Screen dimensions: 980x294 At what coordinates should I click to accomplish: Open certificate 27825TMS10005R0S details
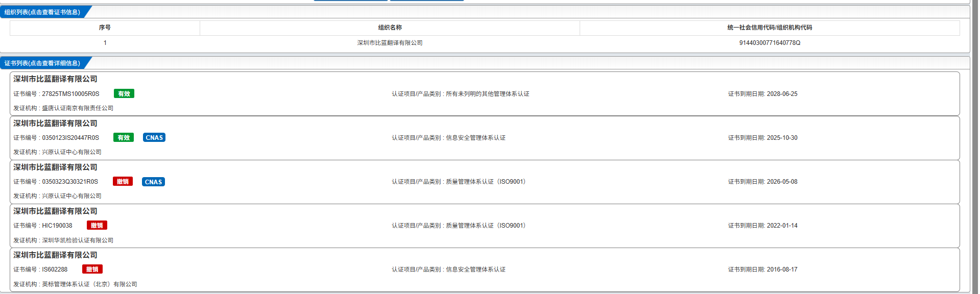pos(485,94)
